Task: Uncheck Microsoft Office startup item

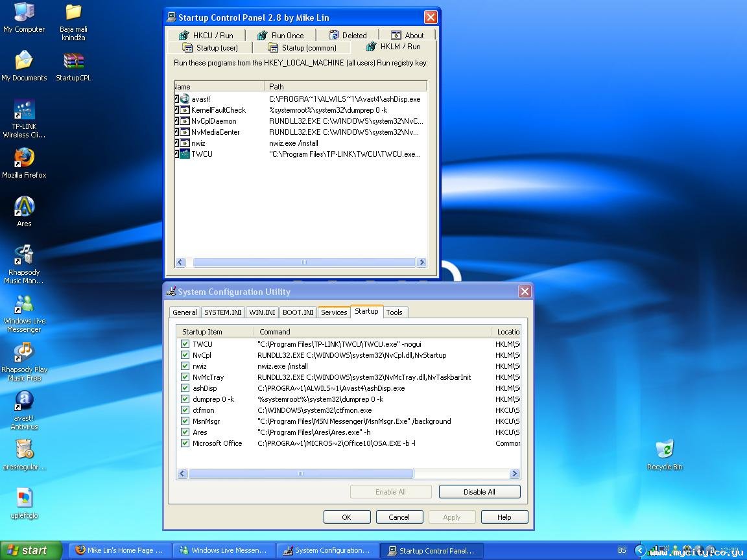Action: (x=185, y=443)
